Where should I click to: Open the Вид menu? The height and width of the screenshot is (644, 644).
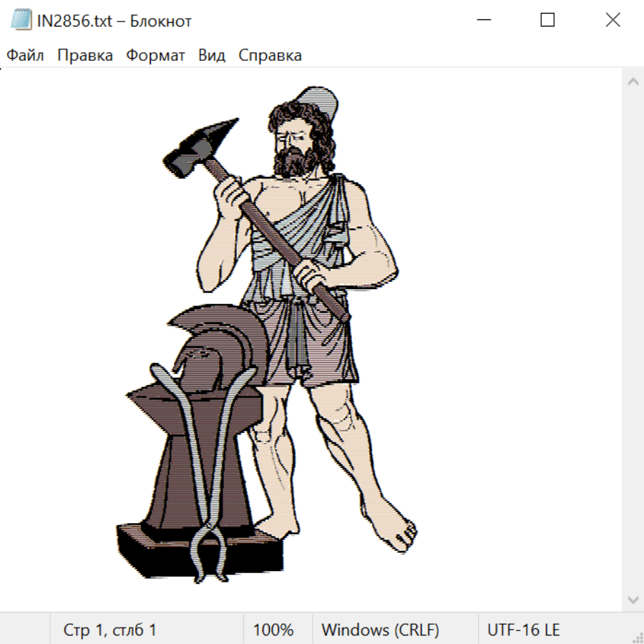tap(212, 56)
